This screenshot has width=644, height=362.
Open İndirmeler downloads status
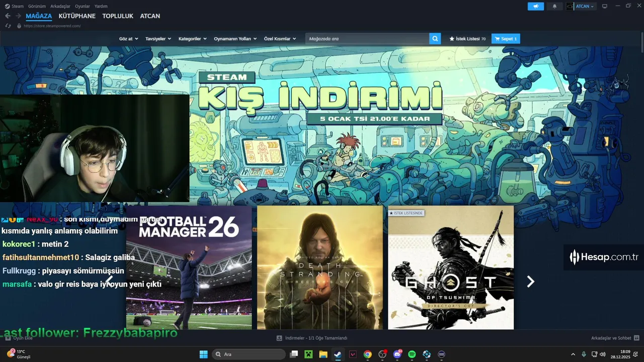(312, 338)
